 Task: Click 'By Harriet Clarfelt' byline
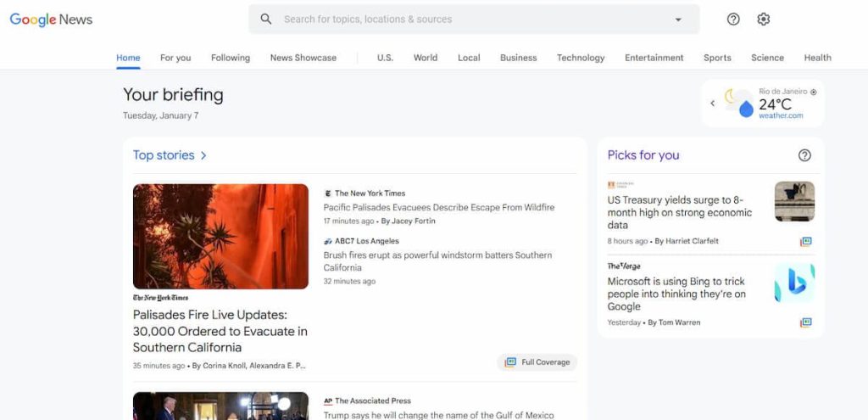687,241
